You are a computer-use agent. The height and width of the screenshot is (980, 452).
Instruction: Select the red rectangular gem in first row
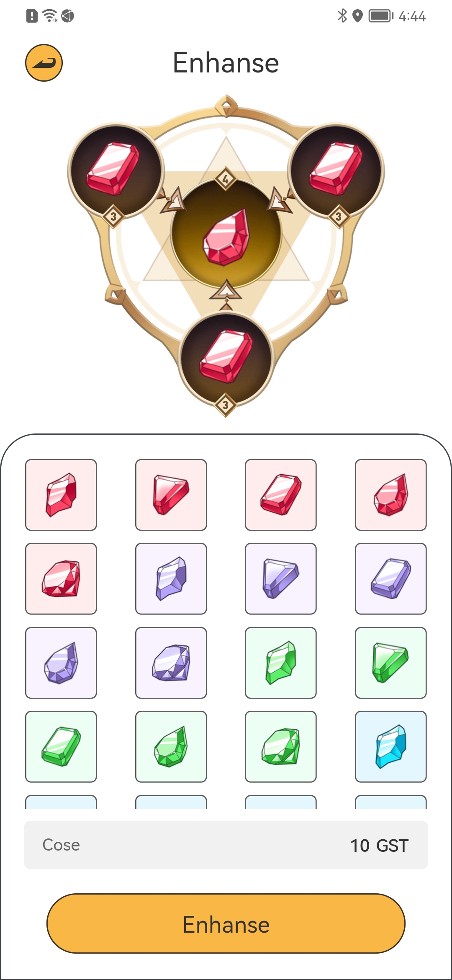point(281,495)
